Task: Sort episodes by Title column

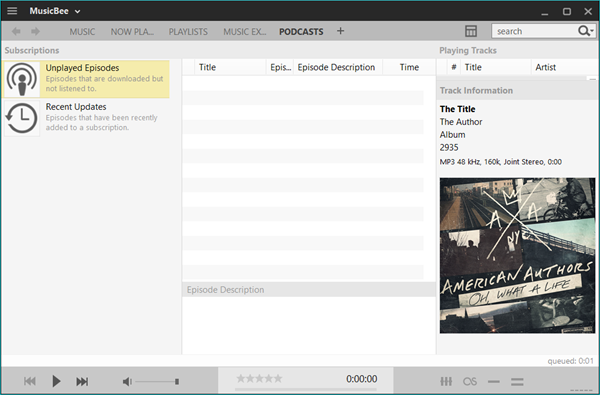Action: (x=230, y=67)
